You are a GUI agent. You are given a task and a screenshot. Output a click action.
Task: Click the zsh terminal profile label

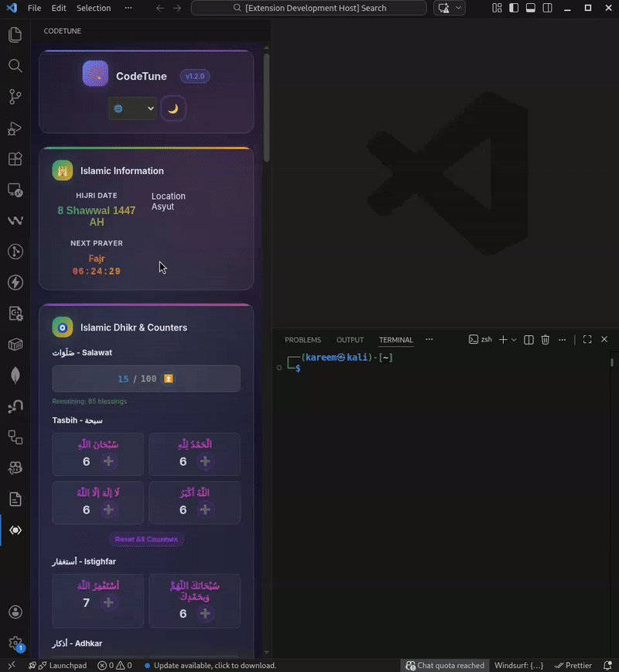(480, 339)
